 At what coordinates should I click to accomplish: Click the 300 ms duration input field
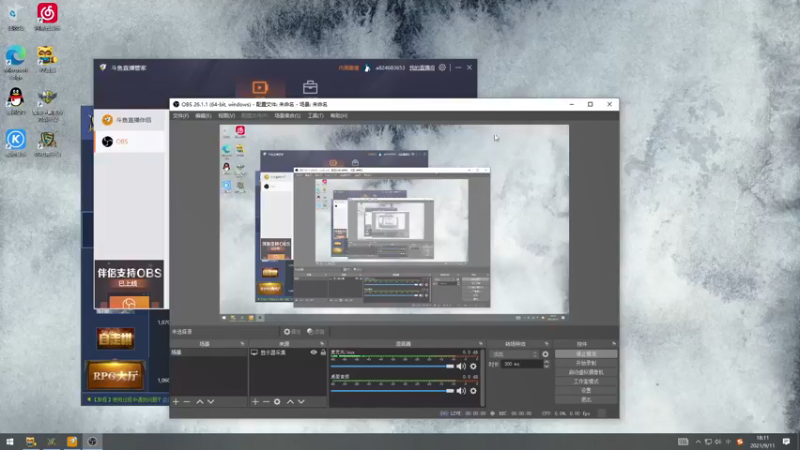[x=522, y=364]
